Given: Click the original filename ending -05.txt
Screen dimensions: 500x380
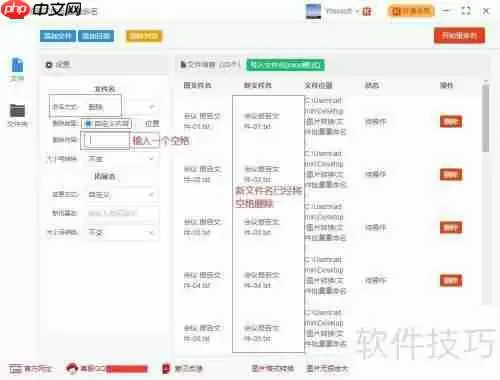Looking at the screenshot, I should (202, 333).
